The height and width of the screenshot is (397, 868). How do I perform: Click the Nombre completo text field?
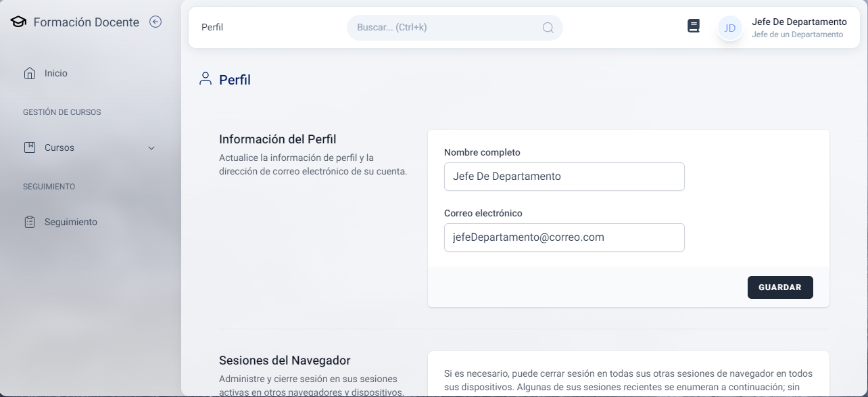[x=564, y=177]
